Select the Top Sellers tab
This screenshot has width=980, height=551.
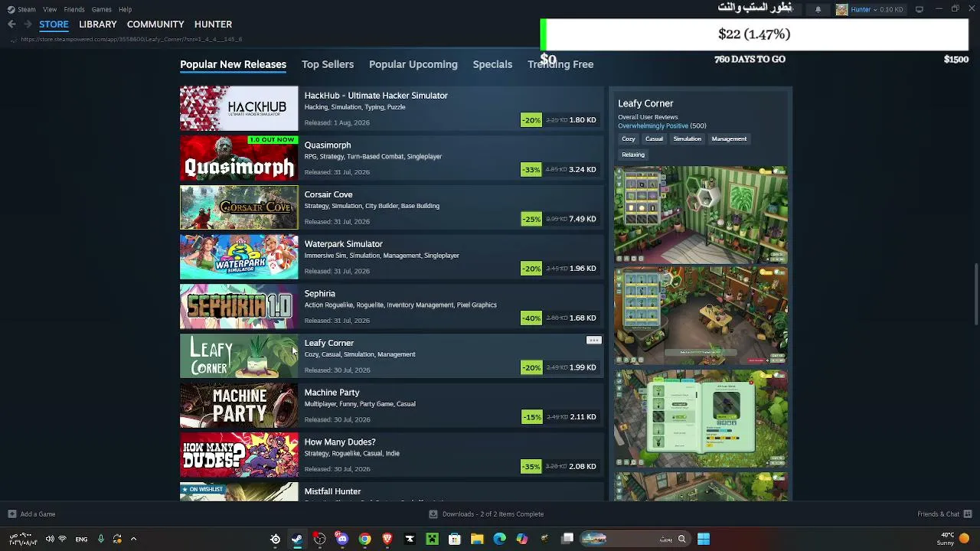pos(328,64)
